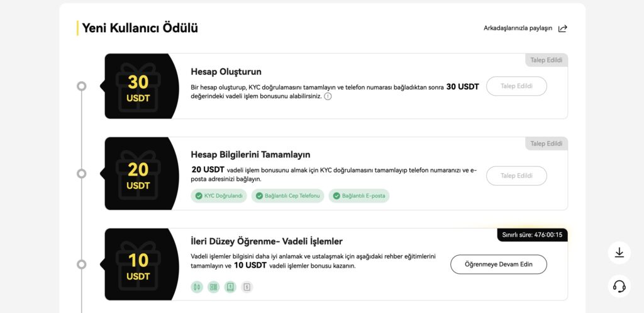The width and height of the screenshot is (644, 313).
Task: Click the download icon on the right edge
Action: click(x=619, y=253)
